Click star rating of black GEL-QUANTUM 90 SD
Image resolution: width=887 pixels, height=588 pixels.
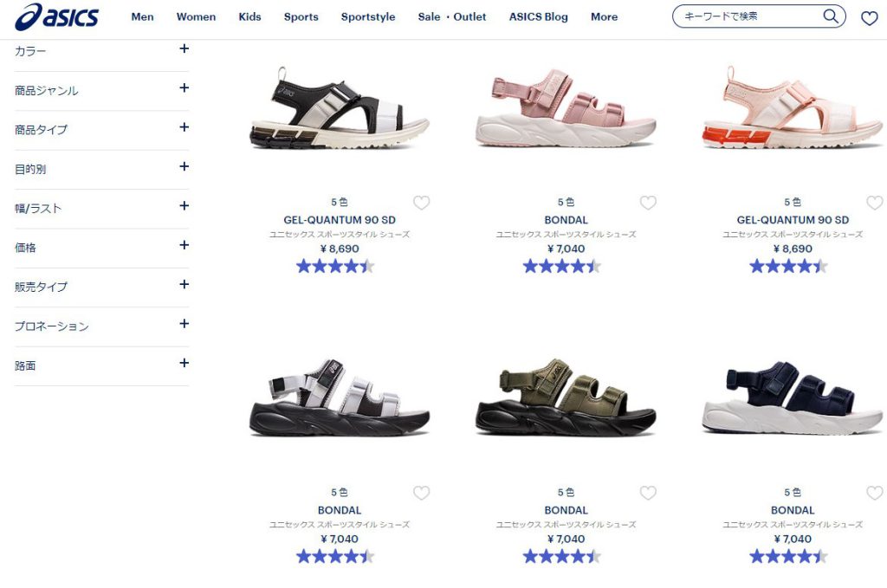tap(335, 267)
